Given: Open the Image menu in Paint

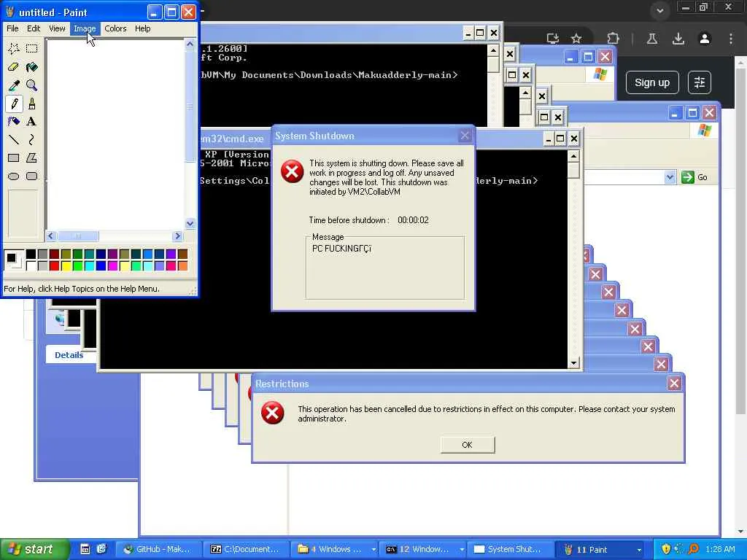Looking at the screenshot, I should click(x=85, y=28).
